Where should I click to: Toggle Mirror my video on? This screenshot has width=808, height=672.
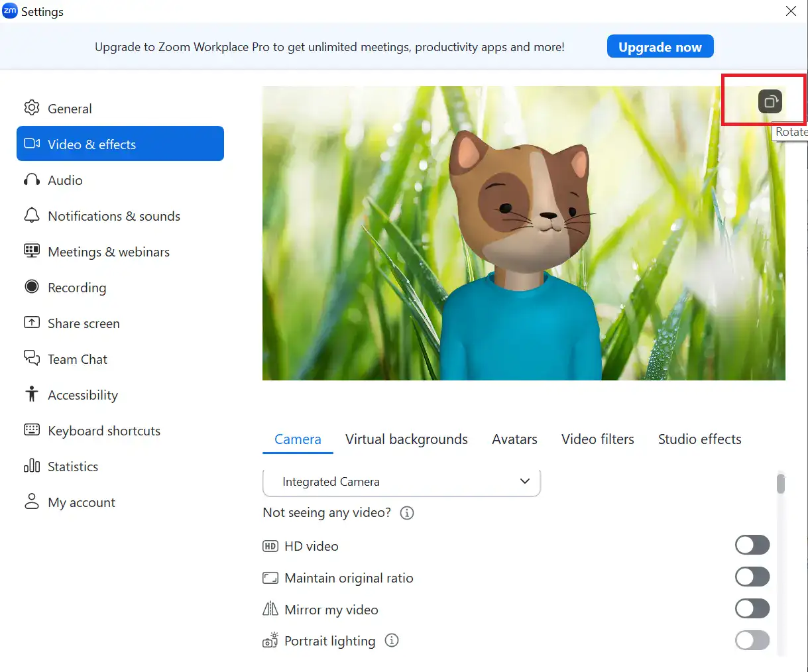[x=752, y=608]
